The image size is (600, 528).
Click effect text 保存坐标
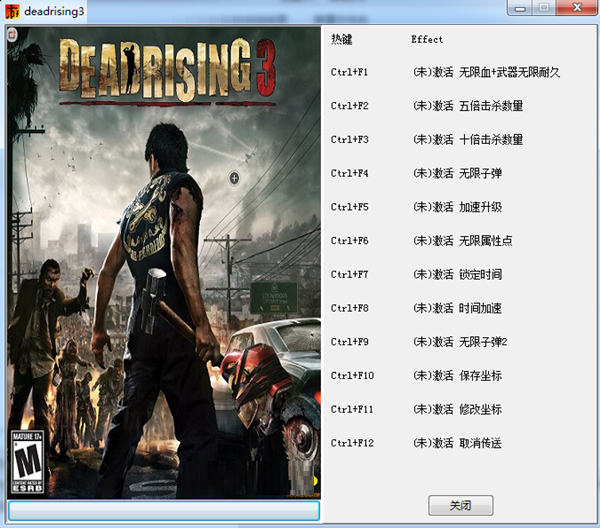pos(480,375)
